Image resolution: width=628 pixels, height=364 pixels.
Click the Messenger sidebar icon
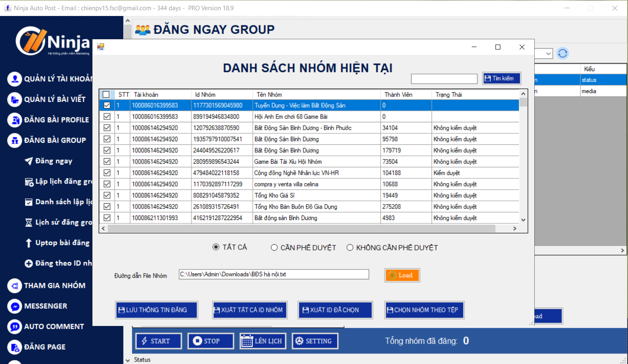pyautogui.click(x=15, y=306)
